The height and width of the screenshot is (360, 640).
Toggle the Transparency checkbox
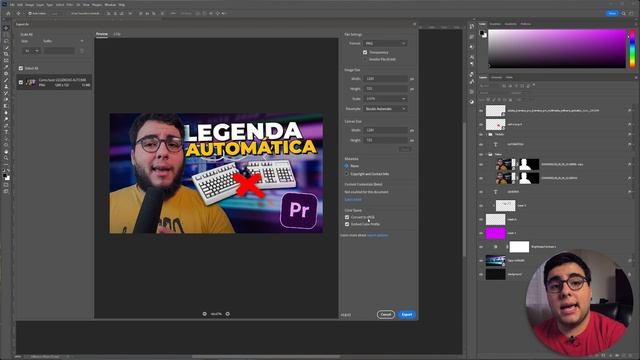point(365,52)
